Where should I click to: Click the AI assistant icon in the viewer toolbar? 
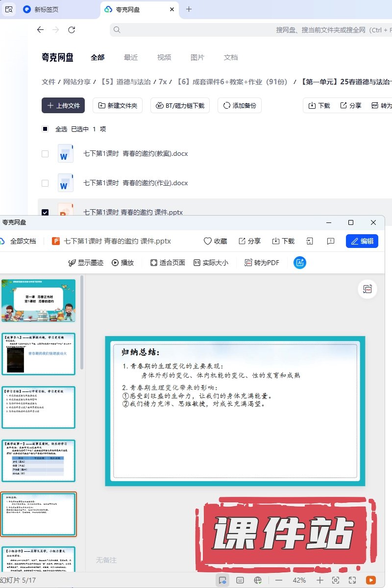pos(299,263)
